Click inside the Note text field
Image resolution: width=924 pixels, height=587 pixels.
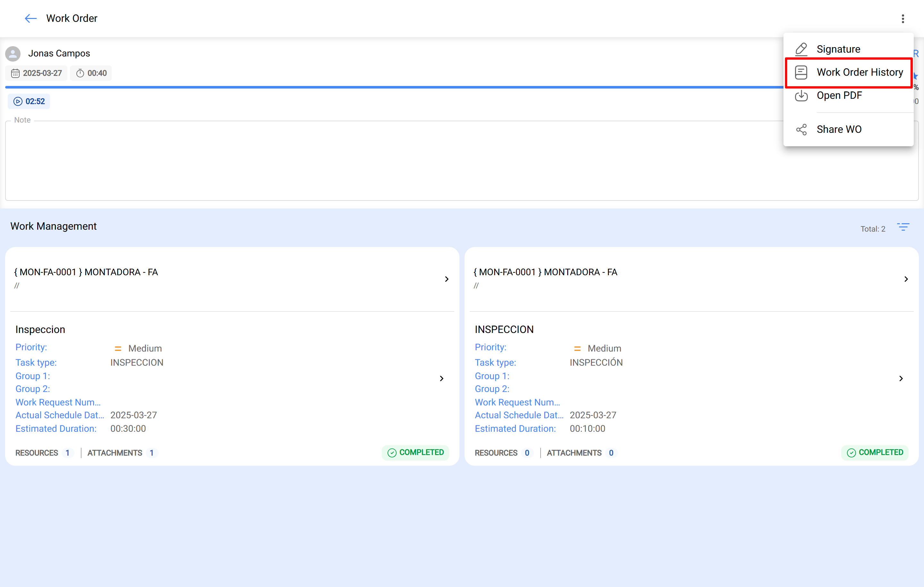(462, 161)
